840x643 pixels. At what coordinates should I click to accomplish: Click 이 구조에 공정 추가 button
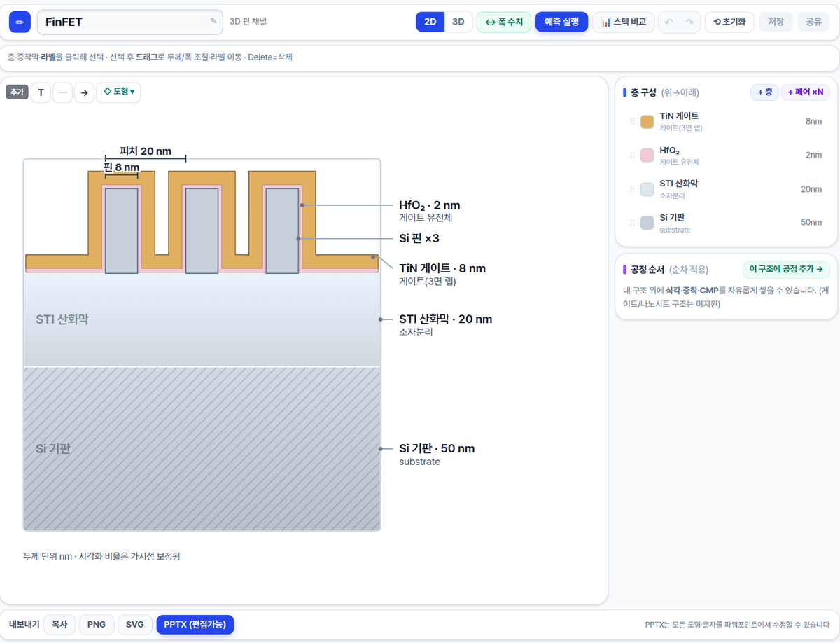pos(786,269)
